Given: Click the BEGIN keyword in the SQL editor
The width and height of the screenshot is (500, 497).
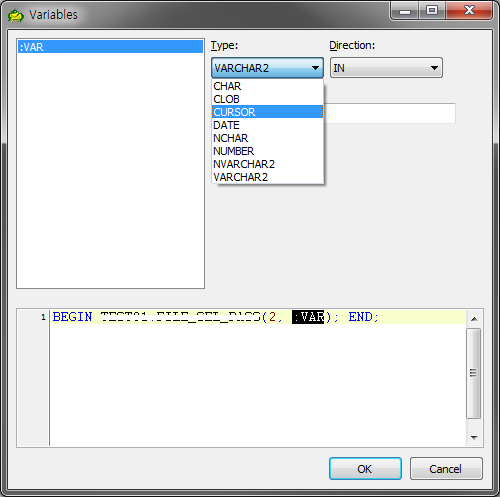Looking at the screenshot, I should tap(72, 317).
